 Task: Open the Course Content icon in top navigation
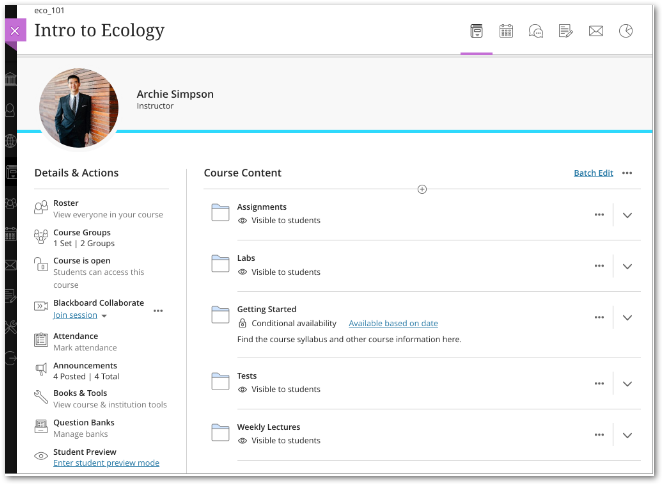pyautogui.click(x=477, y=31)
